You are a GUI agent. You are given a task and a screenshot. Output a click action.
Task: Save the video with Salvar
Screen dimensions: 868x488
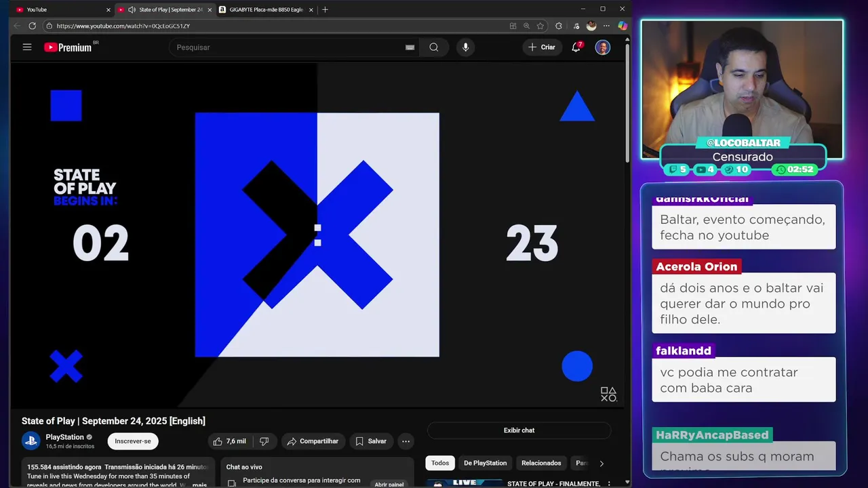pos(371,441)
